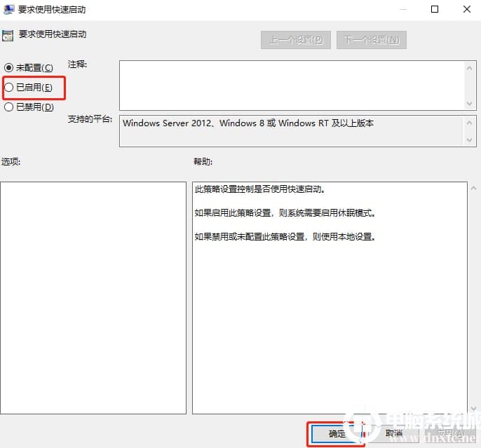This screenshot has width=481, height=448.
Task: Click the help pane scroll up arrow
Action: [474, 189]
